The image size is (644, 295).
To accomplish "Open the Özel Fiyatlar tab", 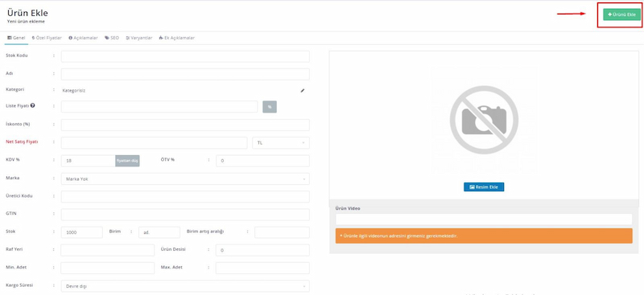I will 47,38.
